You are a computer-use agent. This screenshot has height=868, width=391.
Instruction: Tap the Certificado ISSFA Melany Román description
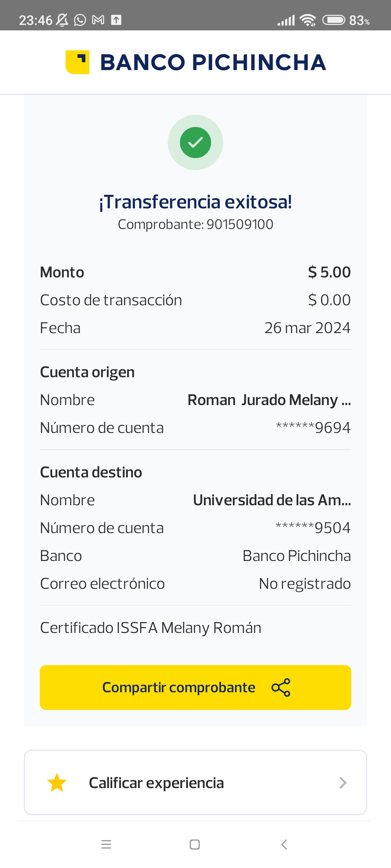(151, 628)
